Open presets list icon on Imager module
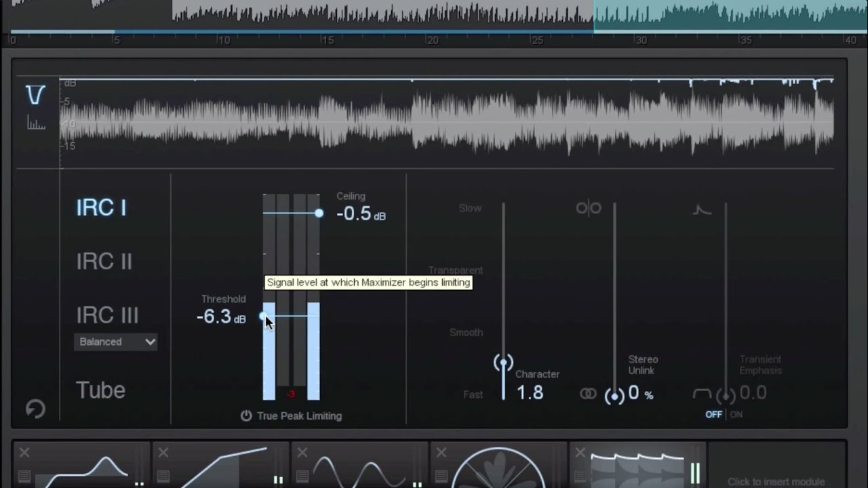Screen dimensions: 868x488 441,476
